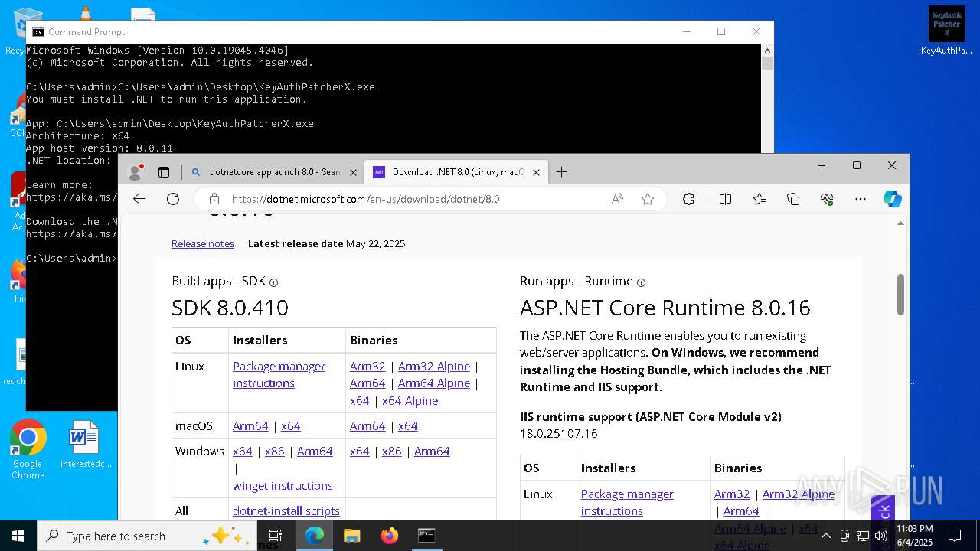Open Google Chrome desktop shortcut

[x=28, y=450]
